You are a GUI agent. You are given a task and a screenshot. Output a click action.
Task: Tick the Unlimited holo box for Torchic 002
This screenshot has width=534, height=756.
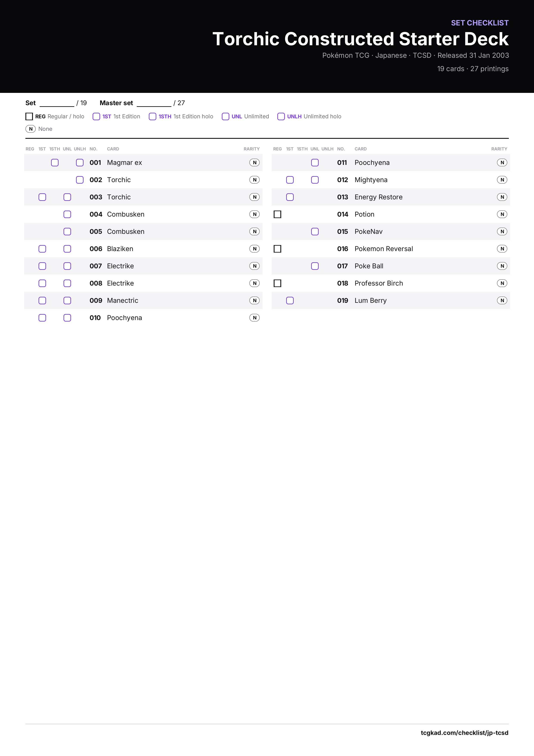click(80, 180)
